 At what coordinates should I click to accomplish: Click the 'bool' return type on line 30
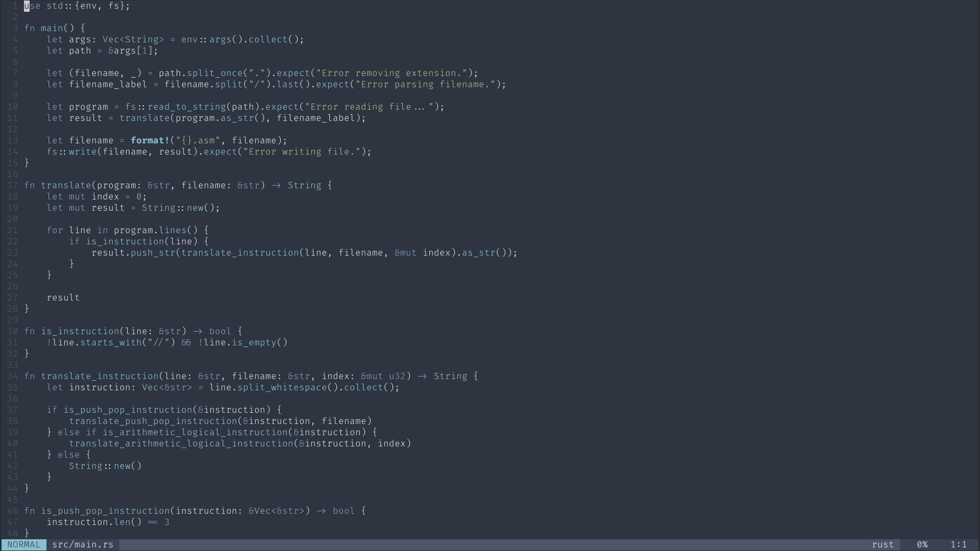(220, 331)
